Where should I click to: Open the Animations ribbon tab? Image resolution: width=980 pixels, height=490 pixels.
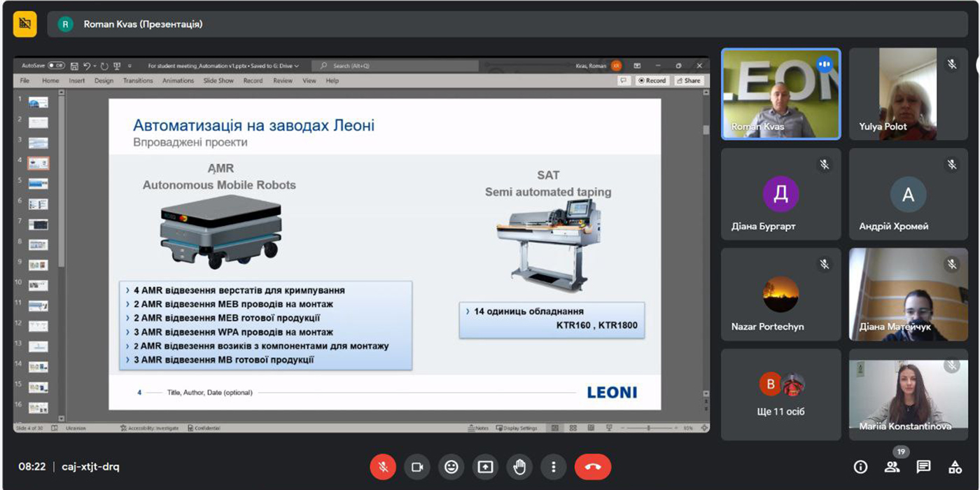[178, 80]
